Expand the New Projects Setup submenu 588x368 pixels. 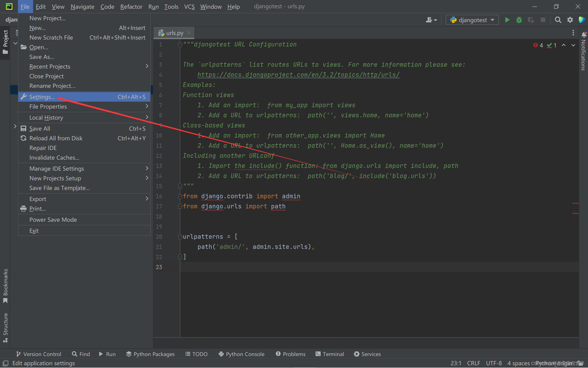pos(84,178)
